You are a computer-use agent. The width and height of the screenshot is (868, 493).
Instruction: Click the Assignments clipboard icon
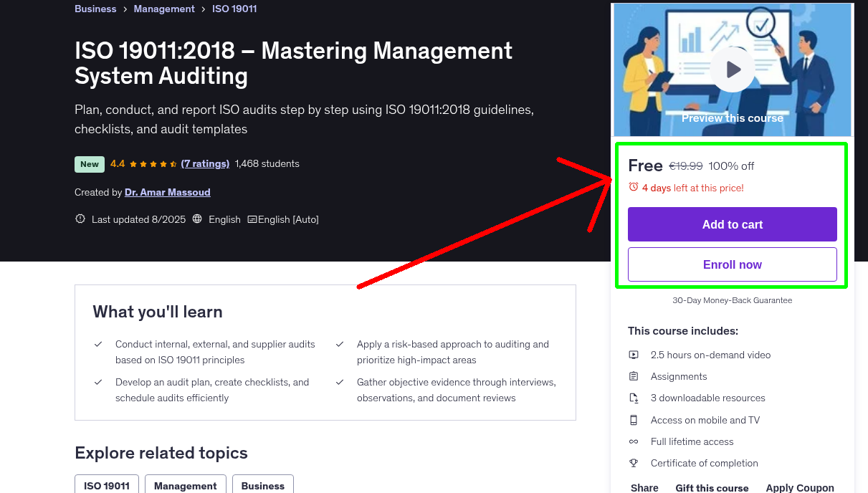click(634, 376)
